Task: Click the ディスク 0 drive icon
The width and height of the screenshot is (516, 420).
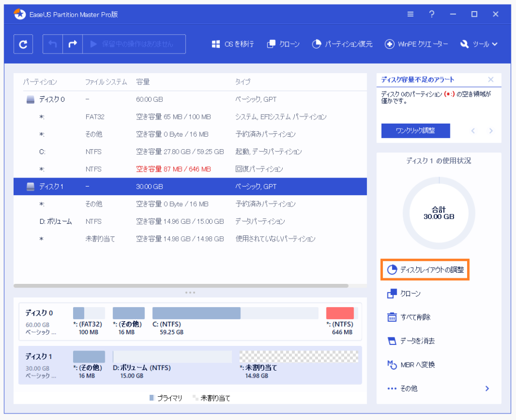Action: click(x=30, y=99)
